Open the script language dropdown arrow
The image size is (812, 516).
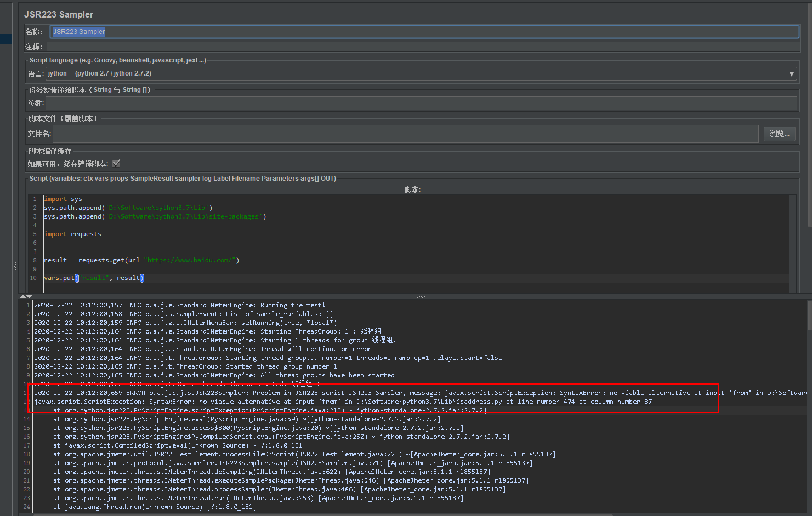point(791,74)
